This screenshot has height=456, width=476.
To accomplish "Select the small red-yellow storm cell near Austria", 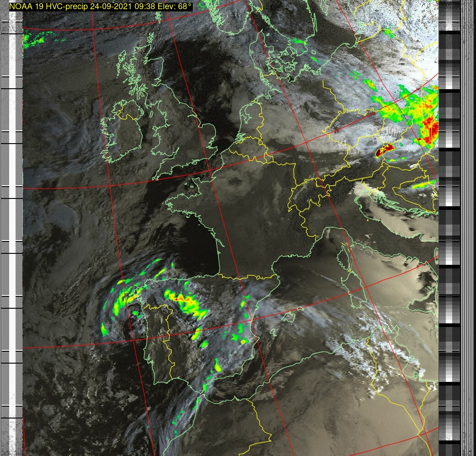I will pyautogui.click(x=384, y=150).
